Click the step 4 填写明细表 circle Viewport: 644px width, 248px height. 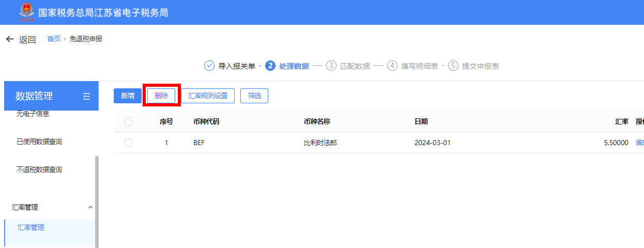(x=392, y=66)
